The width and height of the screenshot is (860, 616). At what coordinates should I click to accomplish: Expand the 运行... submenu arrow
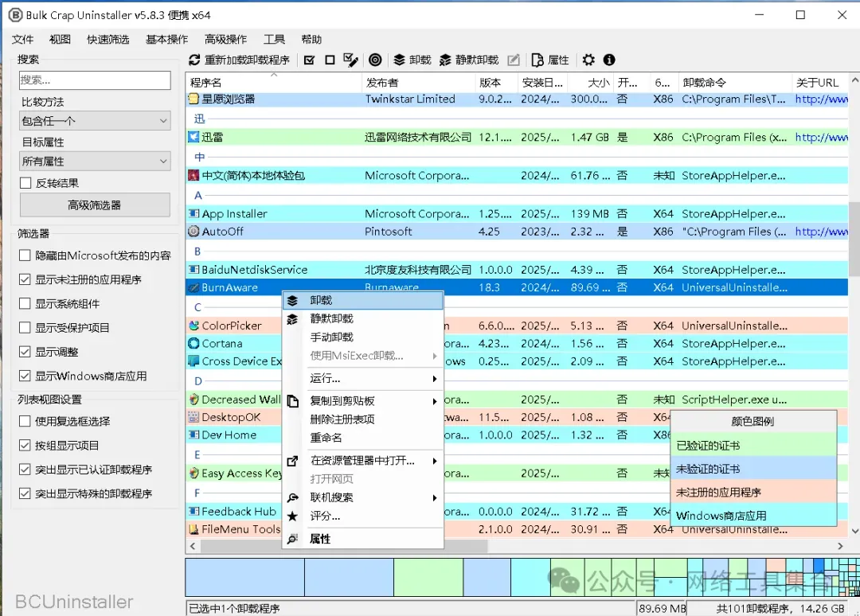click(435, 379)
